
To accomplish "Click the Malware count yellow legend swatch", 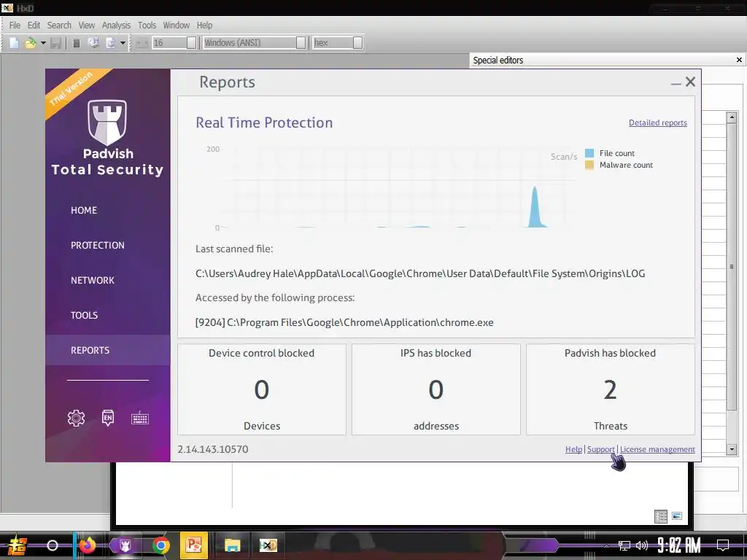I will [x=589, y=166].
